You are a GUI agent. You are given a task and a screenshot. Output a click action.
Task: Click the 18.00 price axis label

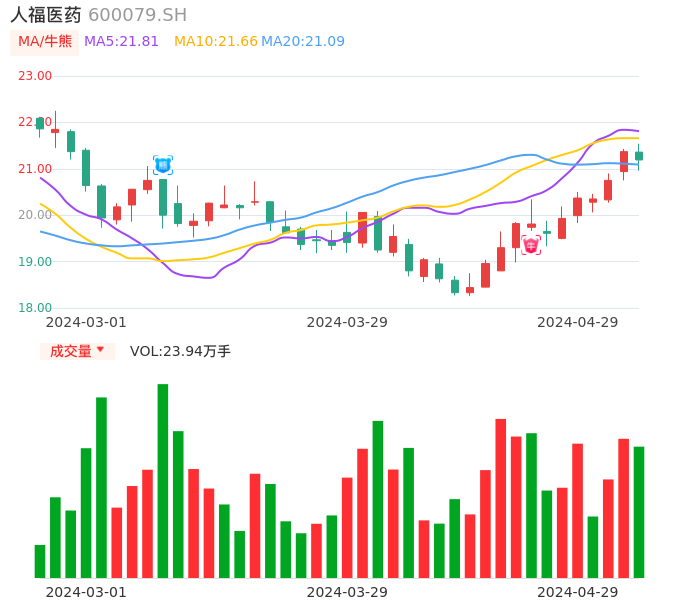click(35, 308)
